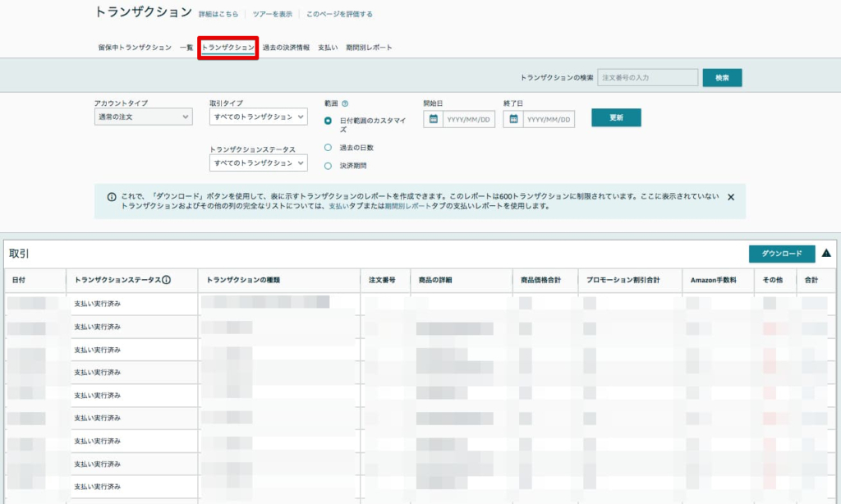Click the 更新 button

[x=616, y=118]
